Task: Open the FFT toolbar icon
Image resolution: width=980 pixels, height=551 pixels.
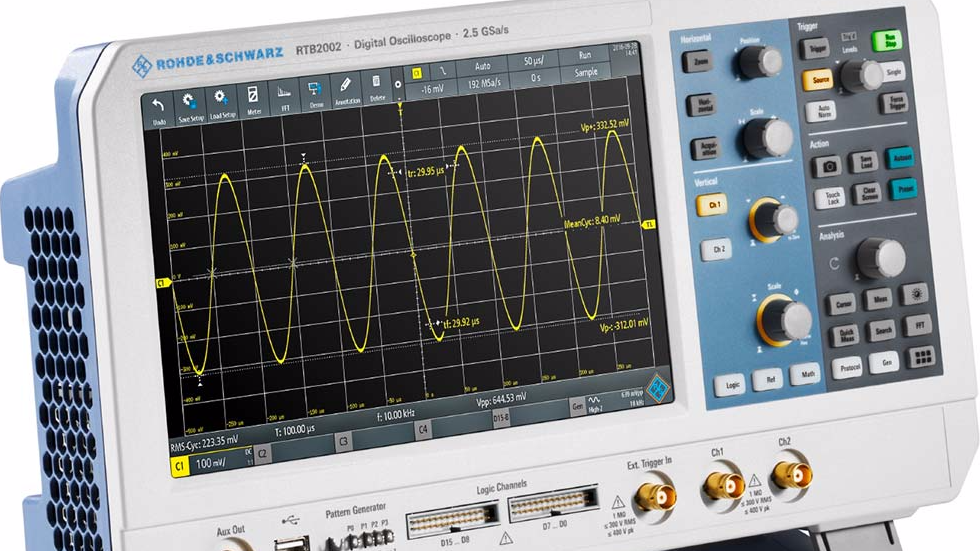Action: 284,98
